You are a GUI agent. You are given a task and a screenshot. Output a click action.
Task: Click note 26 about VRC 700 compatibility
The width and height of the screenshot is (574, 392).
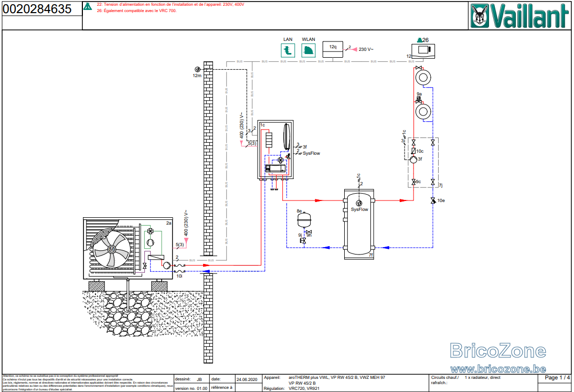click(x=136, y=11)
